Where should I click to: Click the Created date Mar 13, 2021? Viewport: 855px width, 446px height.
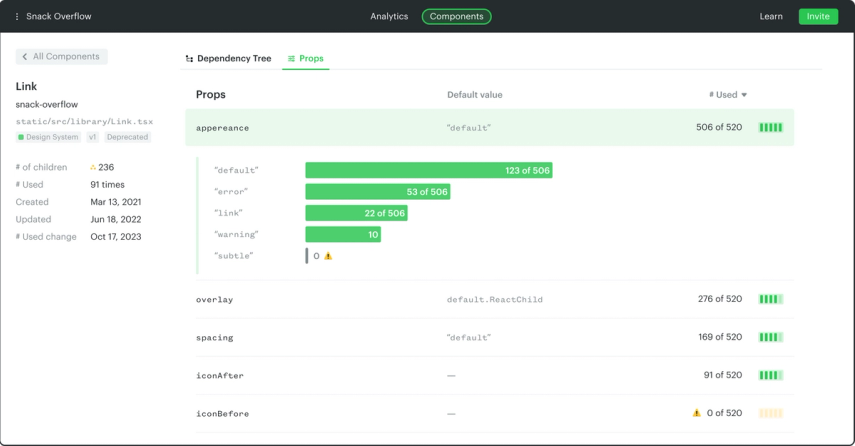116,202
